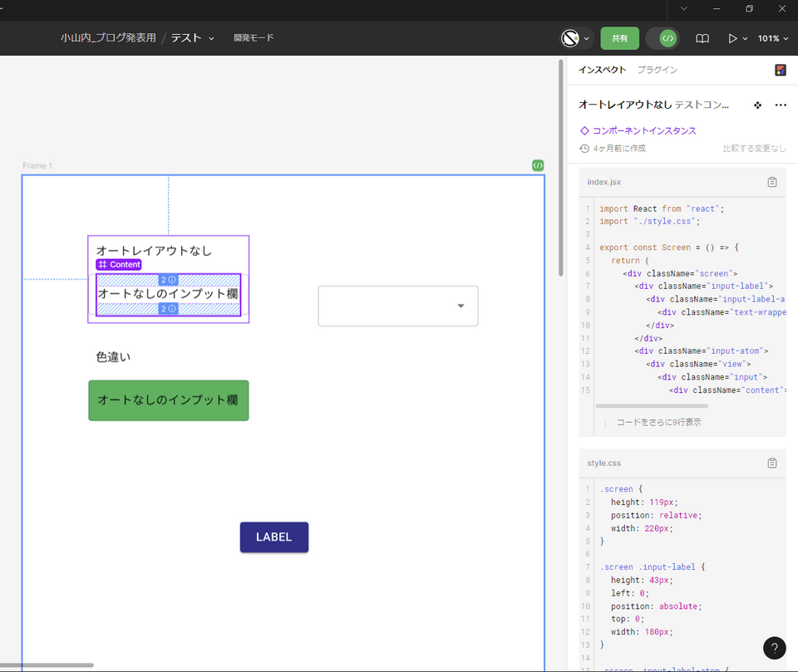
Task: Open the help question mark button
Action: (774, 648)
